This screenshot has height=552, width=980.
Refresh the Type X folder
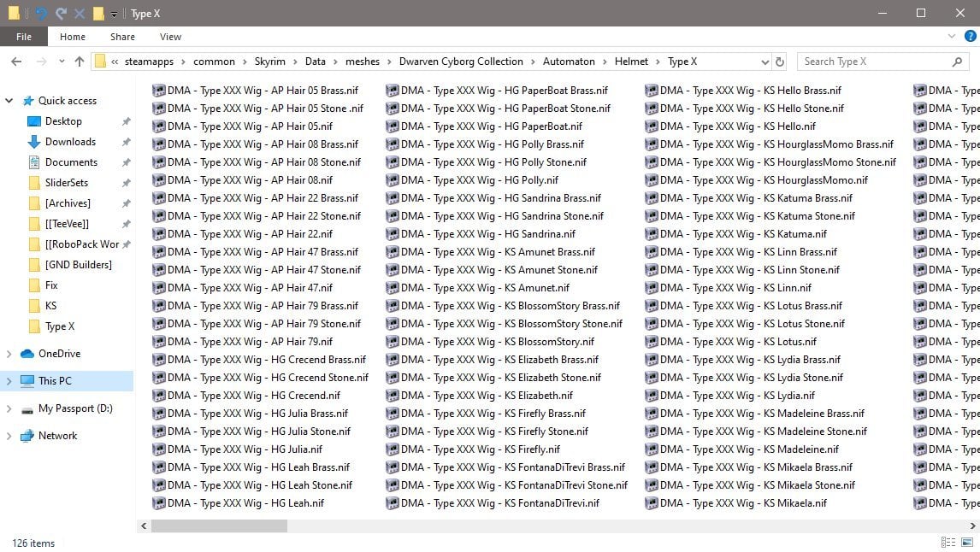[x=779, y=62]
